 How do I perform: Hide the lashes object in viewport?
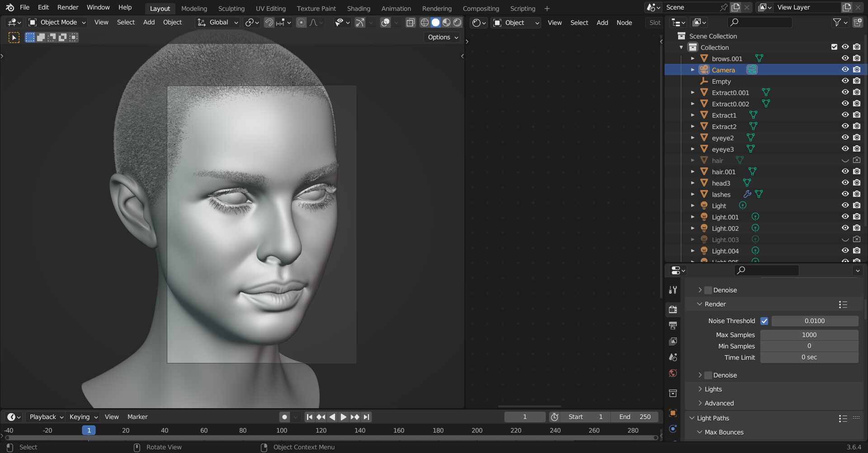coord(845,194)
